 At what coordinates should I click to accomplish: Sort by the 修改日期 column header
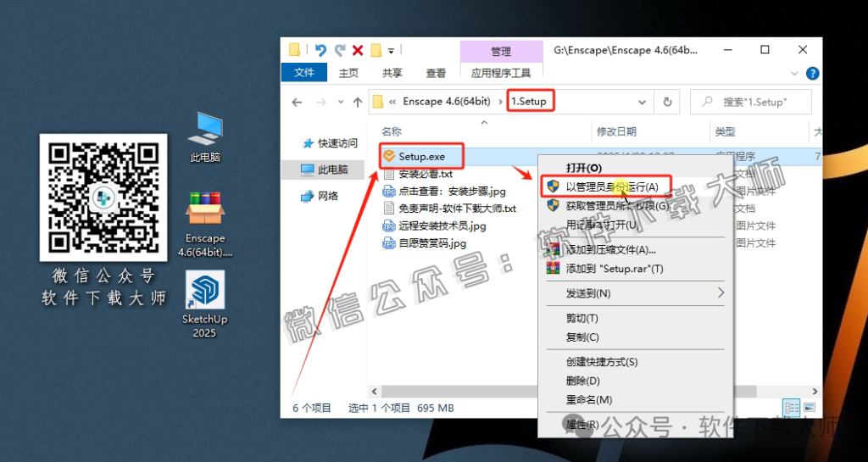pyautogui.click(x=616, y=131)
